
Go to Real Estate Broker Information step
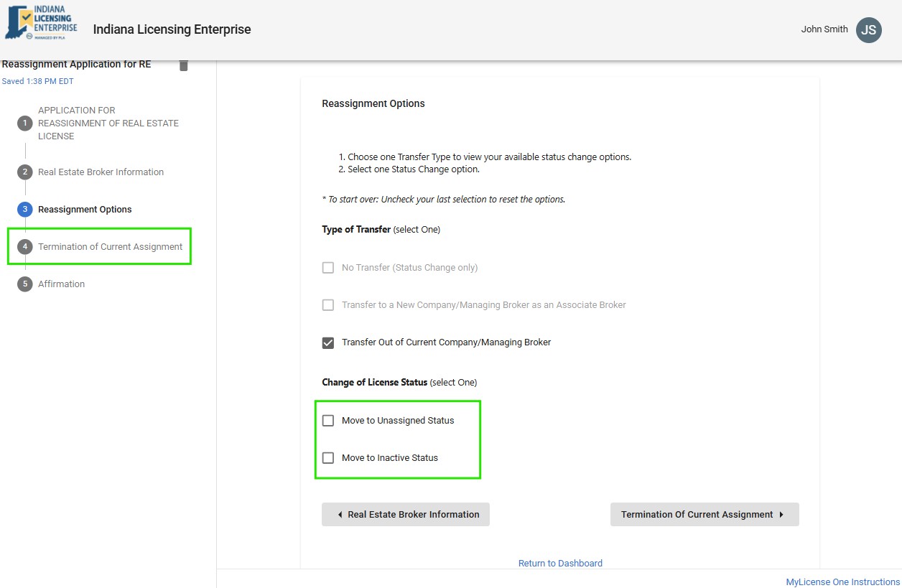click(x=101, y=172)
